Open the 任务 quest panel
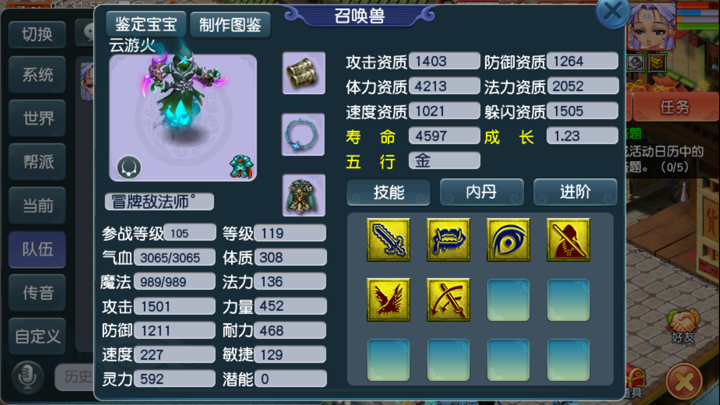Image resolution: width=720 pixels, height=405 pixels. tap(675, 107)
